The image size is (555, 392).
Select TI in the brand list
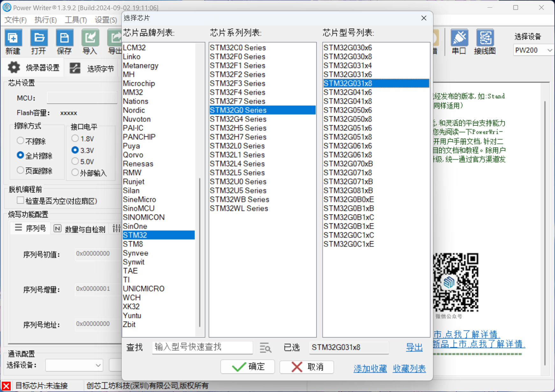(x=159, y=280)
